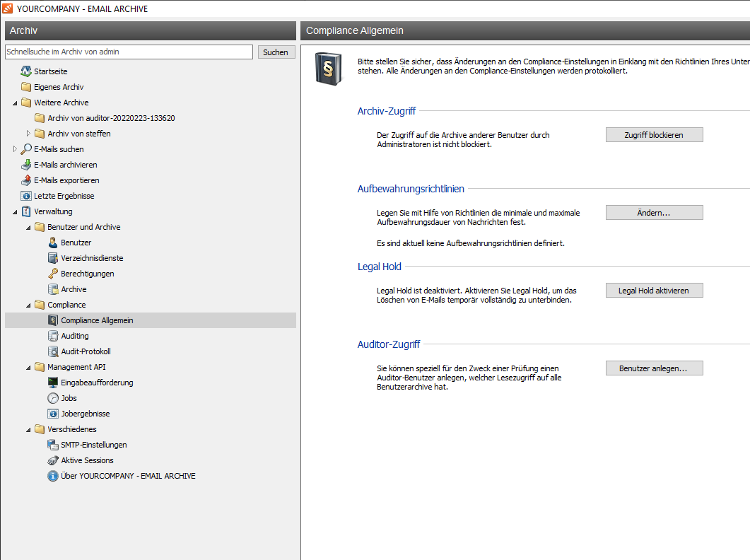Viewport: 750px width, 560px height.
Task: Click the E-Mails archivieren icon
Action: pyautogui.click(x=26, y=165)
